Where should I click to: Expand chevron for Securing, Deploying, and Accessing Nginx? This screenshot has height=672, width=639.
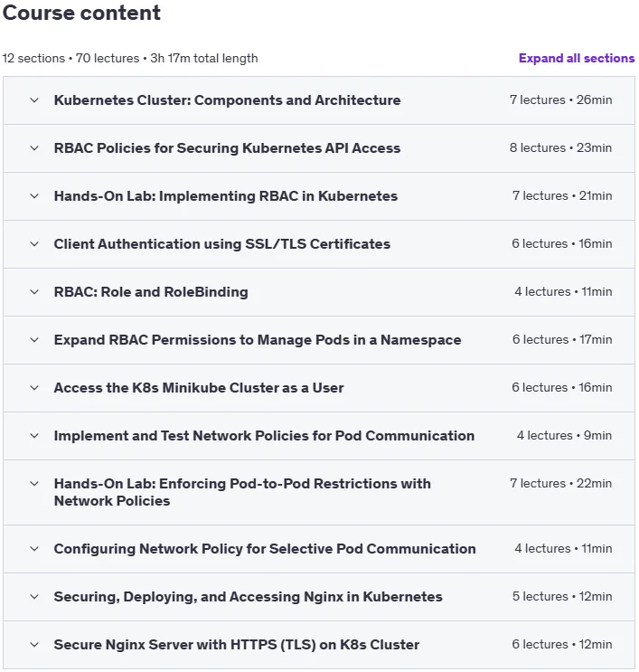34,598
